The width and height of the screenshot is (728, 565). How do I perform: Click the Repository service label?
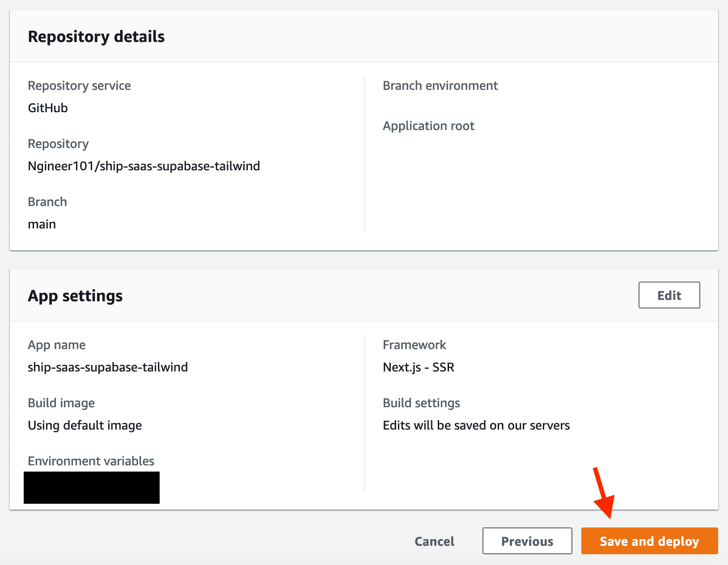tap(79, 85)
